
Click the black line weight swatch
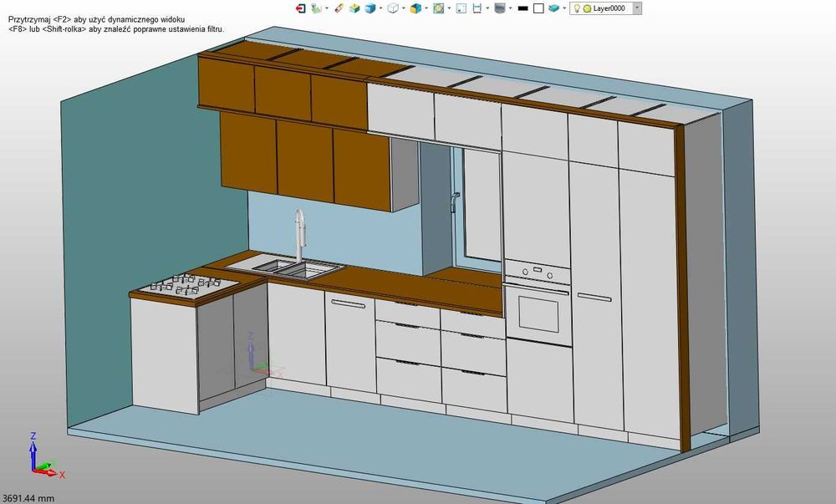tap(522, 8)
